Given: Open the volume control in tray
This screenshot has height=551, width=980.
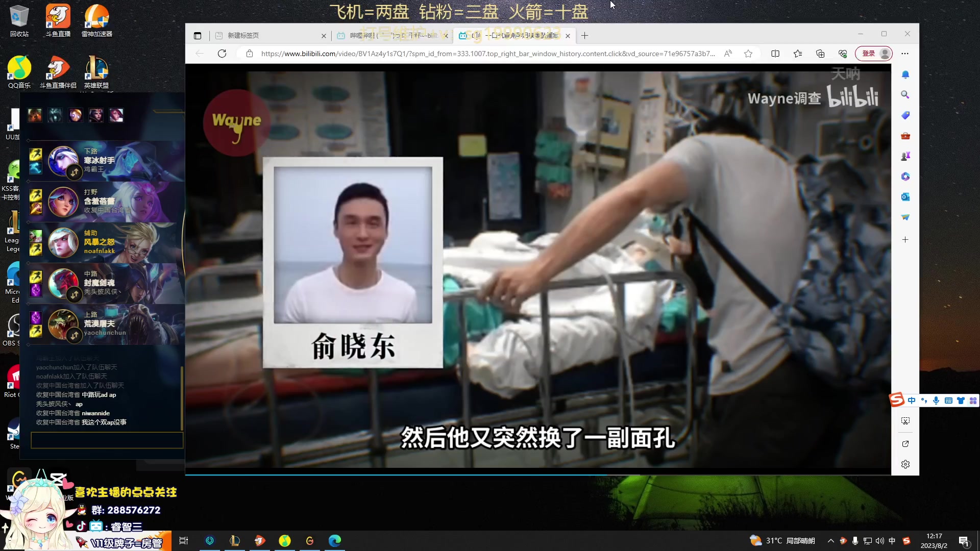Looking at the screenshot, I should tap(879, 541).
